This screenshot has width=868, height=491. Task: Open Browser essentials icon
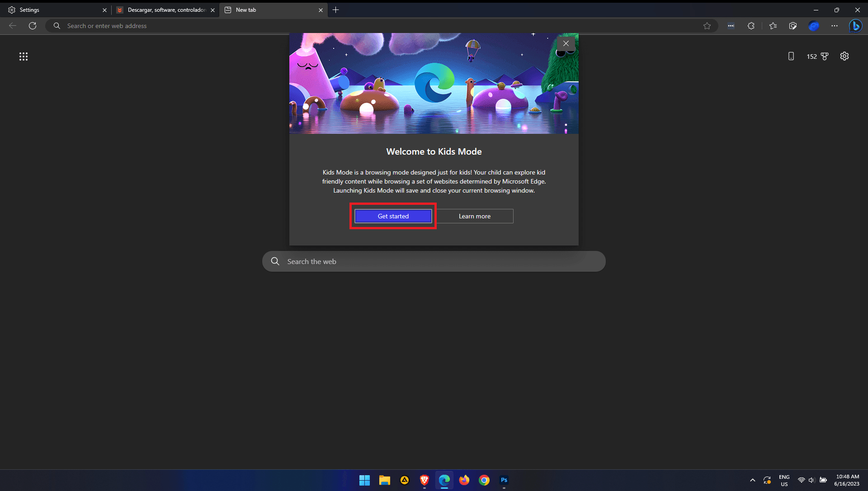(x=793, y=26)
